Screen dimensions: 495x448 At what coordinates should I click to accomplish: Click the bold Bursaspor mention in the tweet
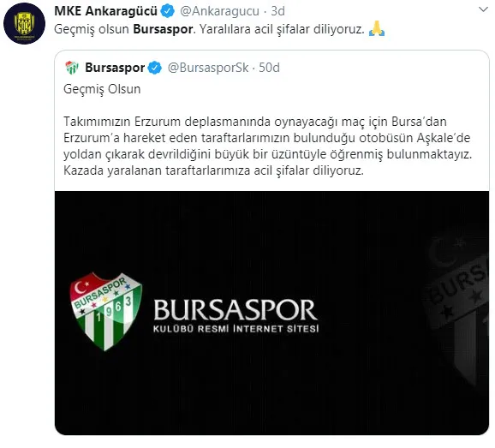pos(163,29)
